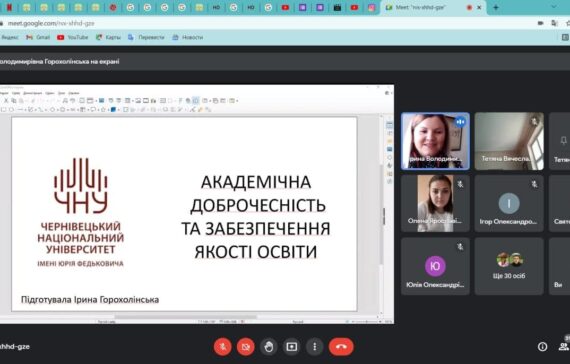Open the Gmail bookmark
The image size is (570, 364).
click(38, 37)
